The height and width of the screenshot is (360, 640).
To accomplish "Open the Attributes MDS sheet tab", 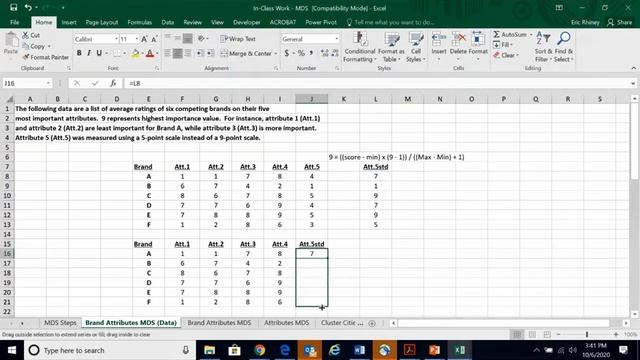I will click(287, 322).
